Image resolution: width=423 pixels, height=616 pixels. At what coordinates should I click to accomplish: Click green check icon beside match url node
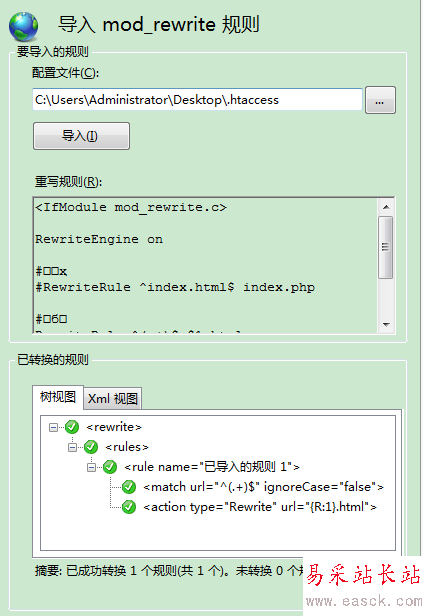(x=128, y=487)
